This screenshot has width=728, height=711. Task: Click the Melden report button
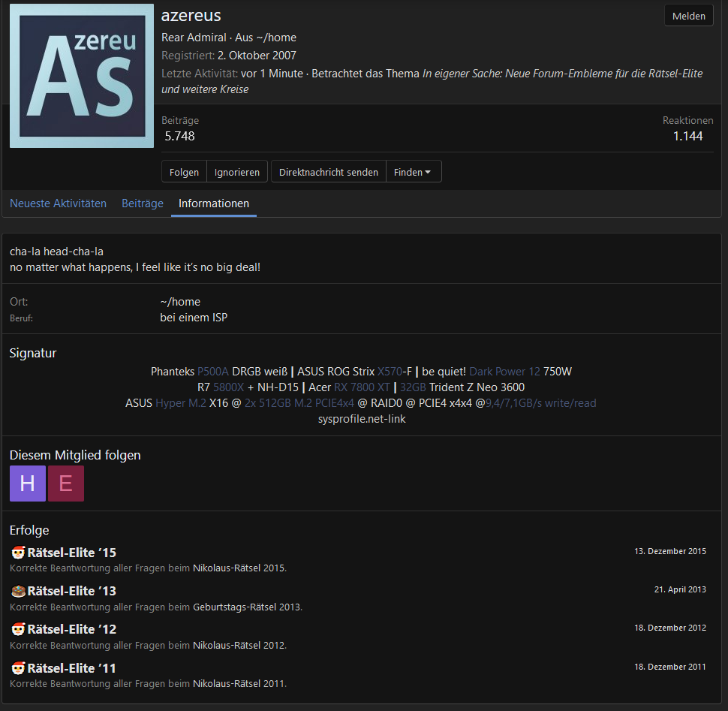tap(688, 16)
